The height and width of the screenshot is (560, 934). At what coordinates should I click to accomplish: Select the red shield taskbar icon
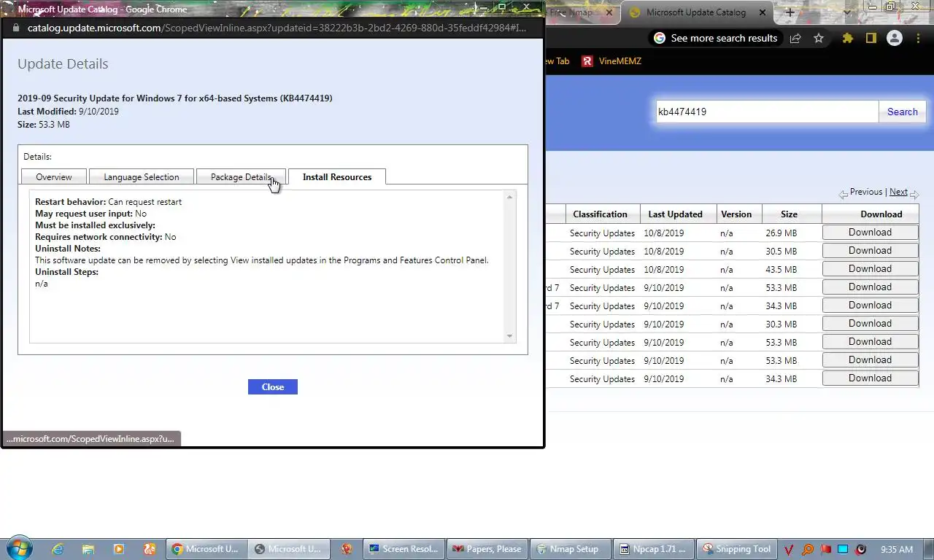(x=347, y=549)
